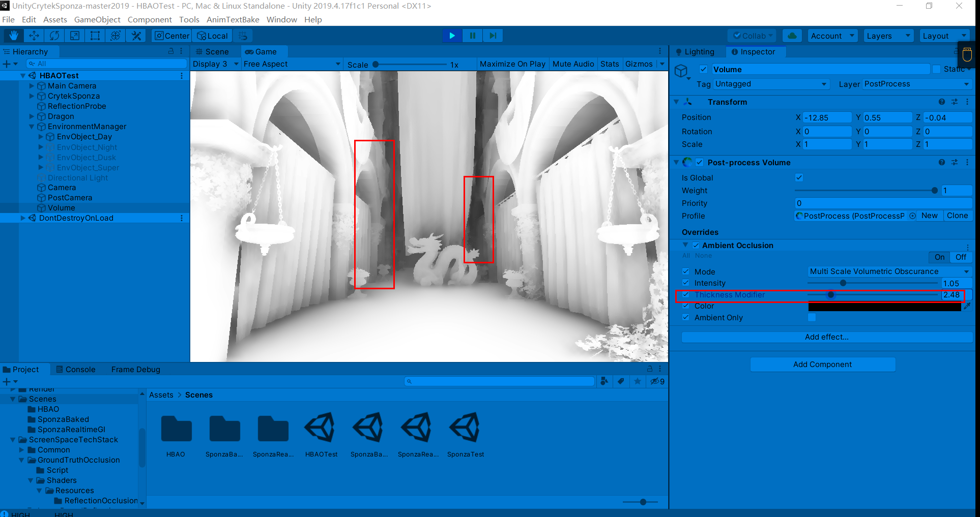Click the grid snapping icon
The width and height of the screenshot is (980, 517).
point(243,36)
